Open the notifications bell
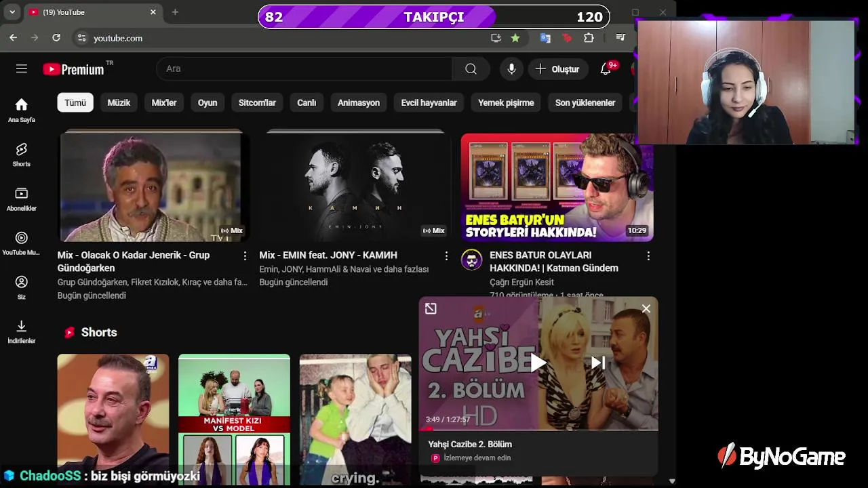Viewport: 868px width, 488px height. tap(606, 68)
